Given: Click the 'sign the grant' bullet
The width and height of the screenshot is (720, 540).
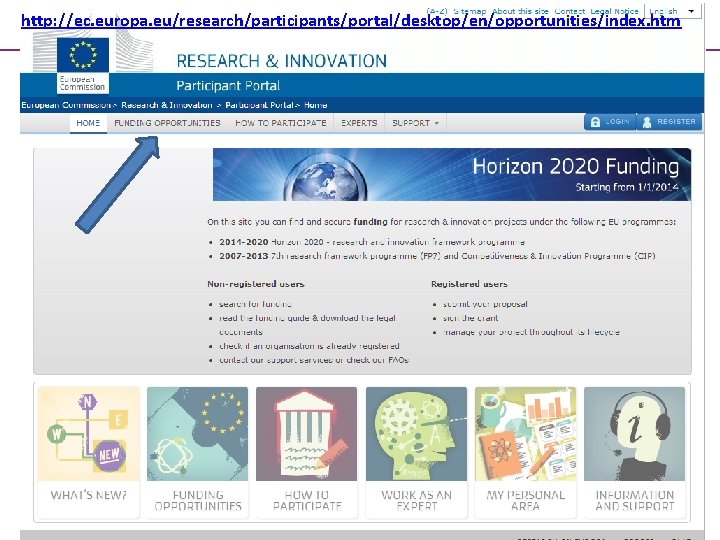Looking at the screenshot, I should tap(470, 318).
